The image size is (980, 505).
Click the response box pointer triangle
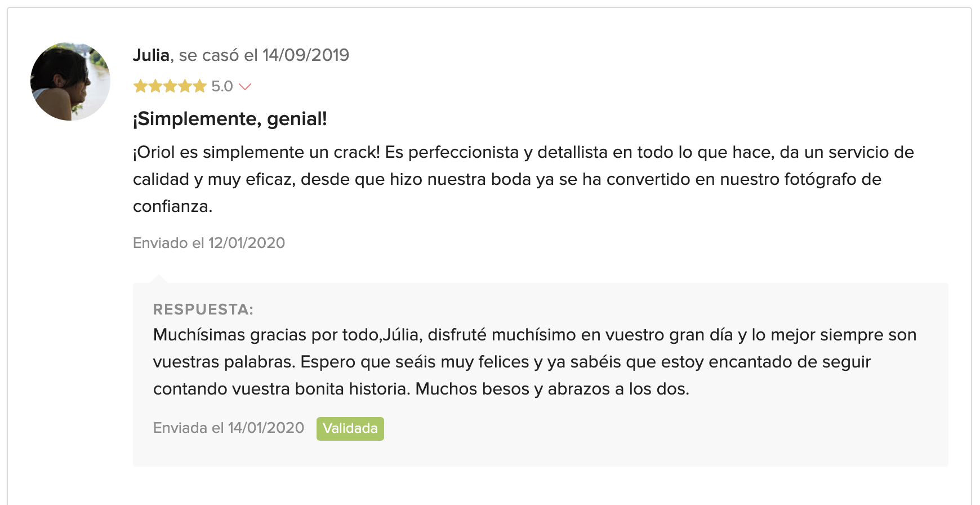159,278
